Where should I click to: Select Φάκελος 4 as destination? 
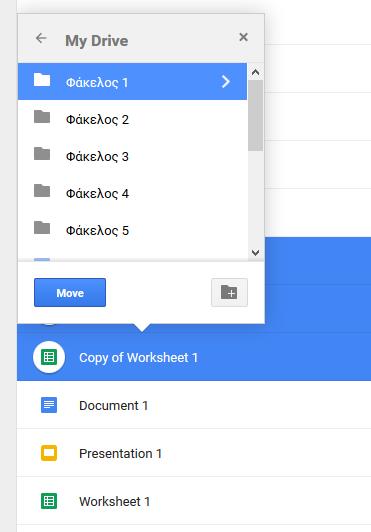tap(132, 193)
